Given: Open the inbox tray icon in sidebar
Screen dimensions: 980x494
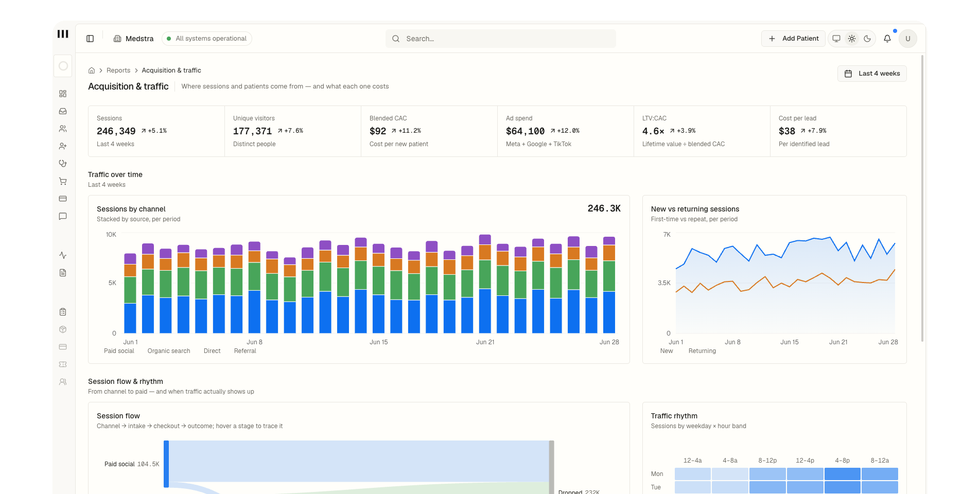Looking at the screenshot, I should coord(63,111).
